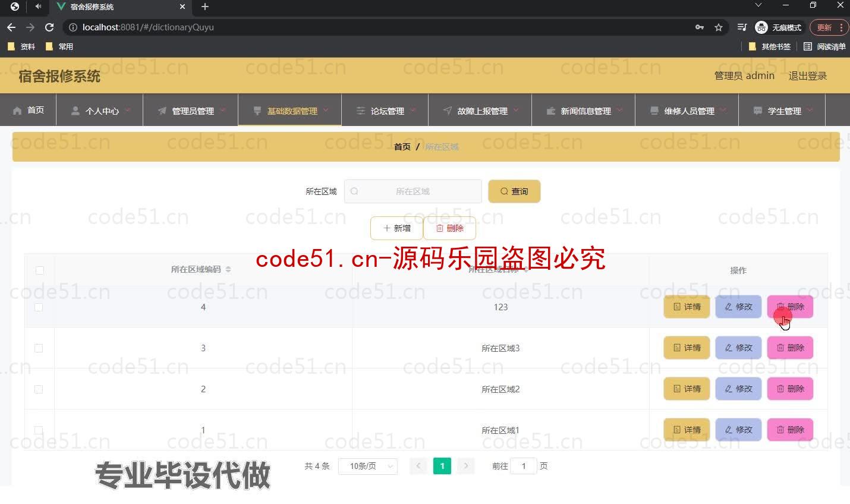
Task: Click the 查询 search button
Action: [514, 191]
